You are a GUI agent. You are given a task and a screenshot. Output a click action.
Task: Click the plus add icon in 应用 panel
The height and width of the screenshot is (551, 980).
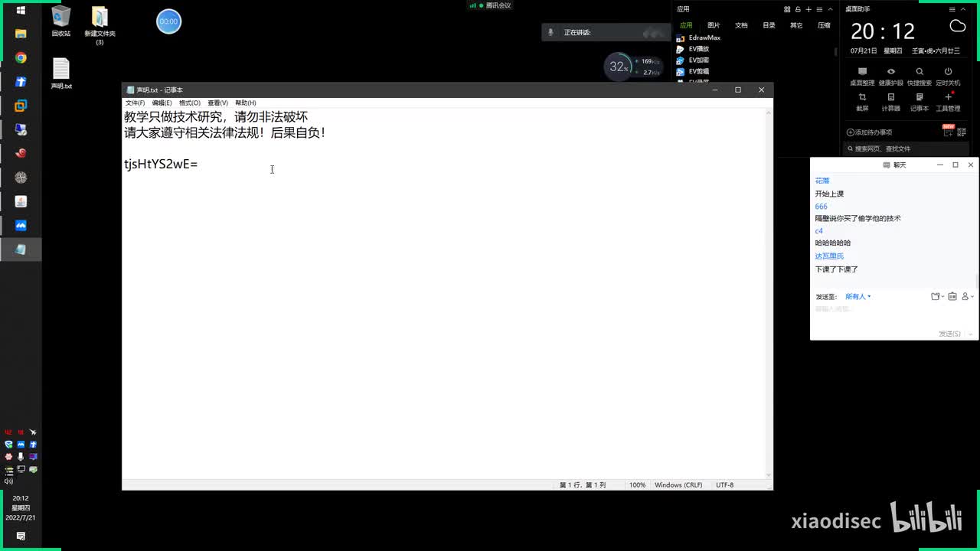coord(808,9)
